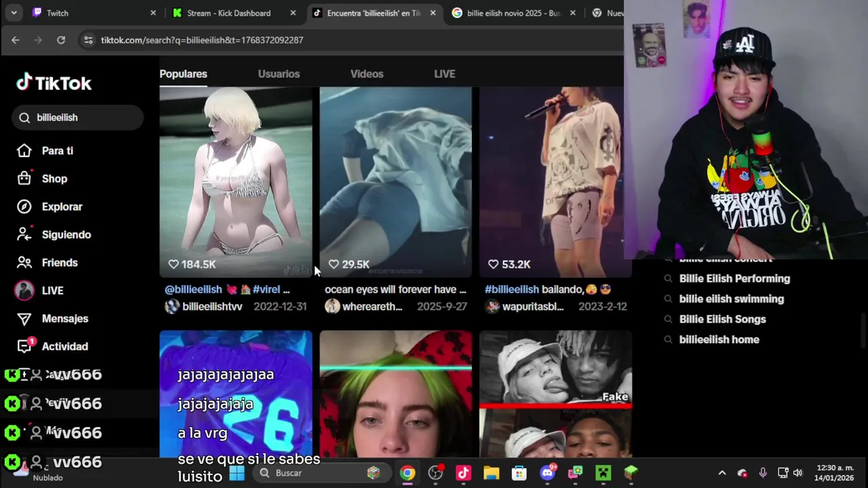Open wapuritasbl... uploader profile

533,306
